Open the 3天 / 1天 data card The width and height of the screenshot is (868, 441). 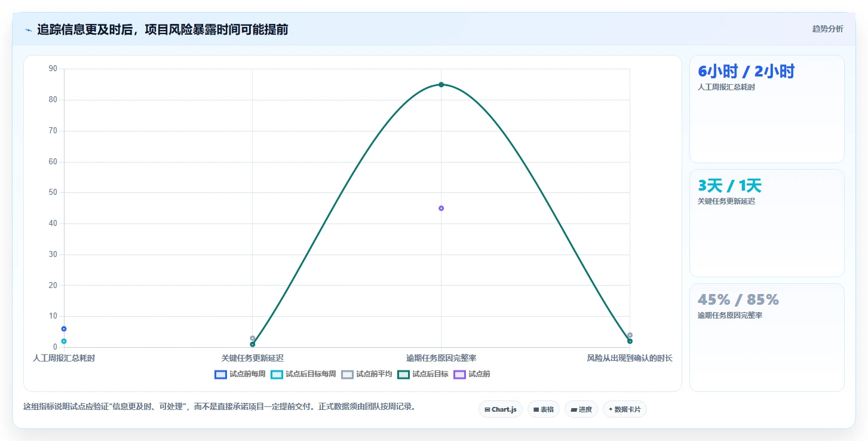(767, 223)
